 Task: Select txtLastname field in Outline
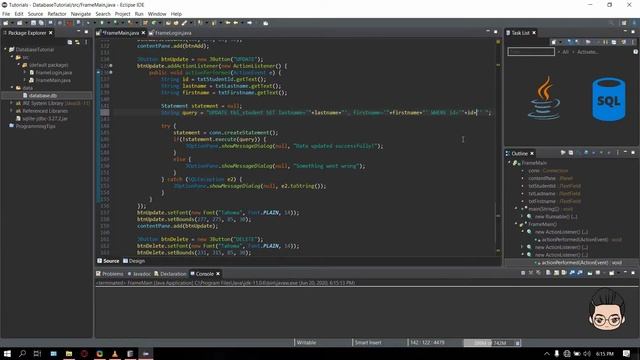tap(554, 194)
